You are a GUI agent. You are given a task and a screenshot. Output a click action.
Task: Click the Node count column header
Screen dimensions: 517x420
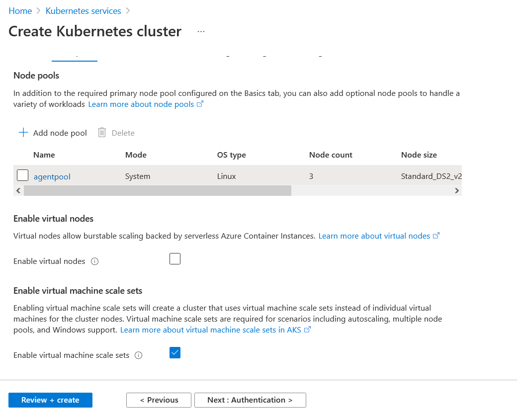(x=331, y=155)
